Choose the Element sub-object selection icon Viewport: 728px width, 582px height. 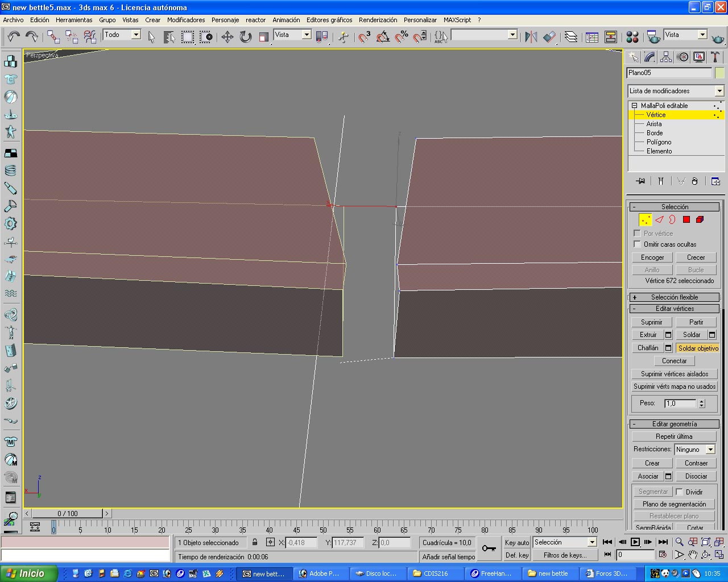click(x=700, y=219)
